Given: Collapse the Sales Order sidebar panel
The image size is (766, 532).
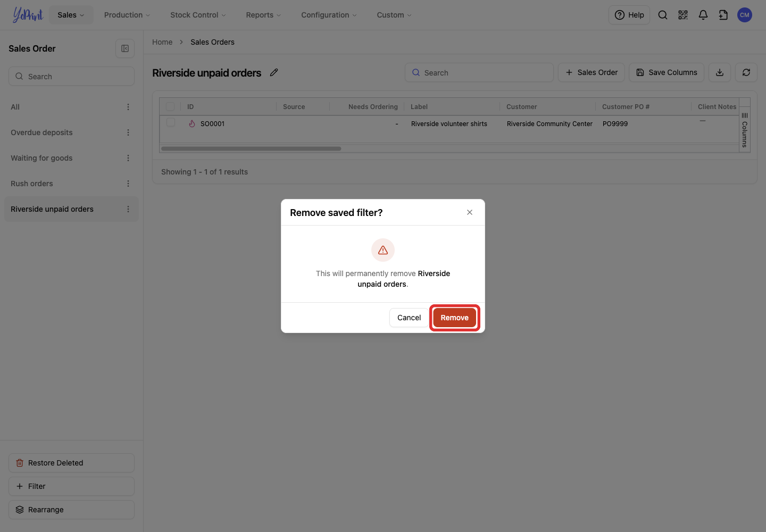Looking at the screenshot, I should (125, 48).
